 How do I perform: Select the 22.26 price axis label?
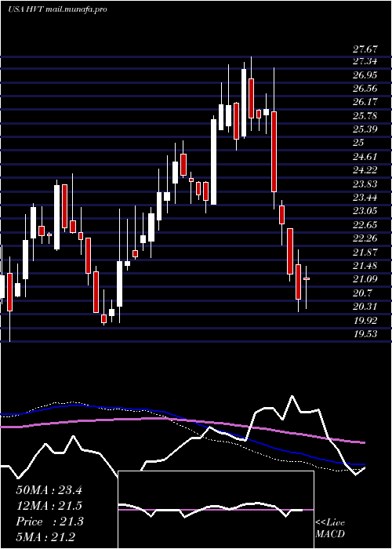365,238
